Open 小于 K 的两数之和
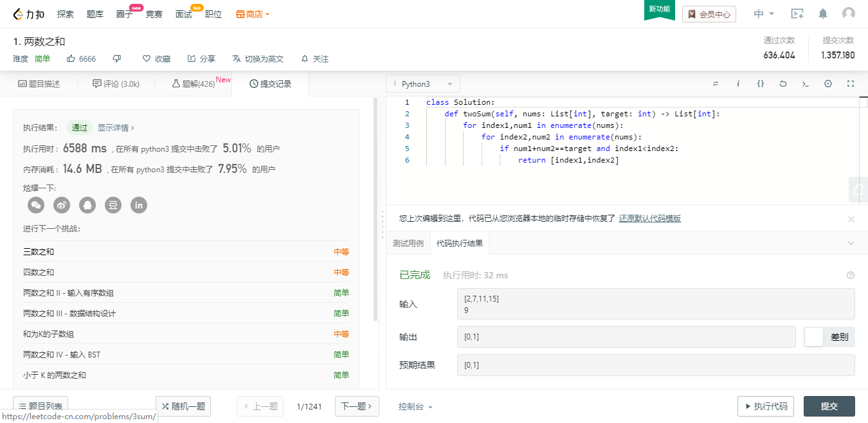868x423 pixels. click(x=186, y=375)
